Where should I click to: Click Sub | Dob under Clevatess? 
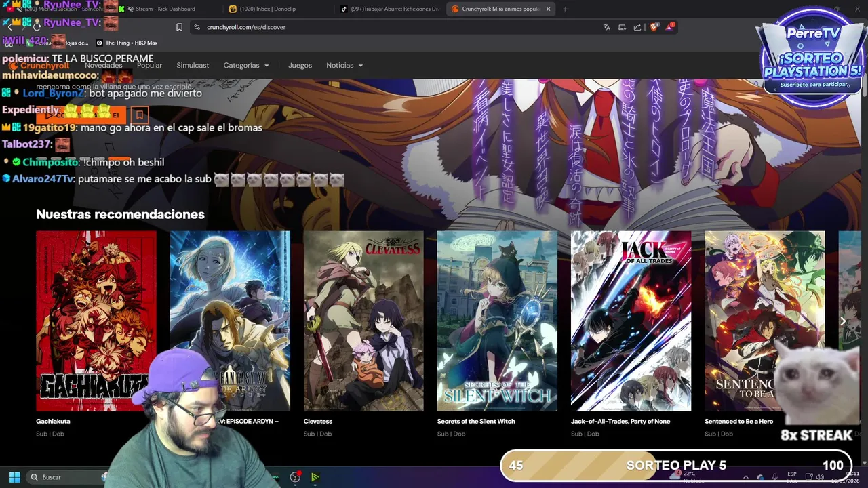(x=317, y=434)
